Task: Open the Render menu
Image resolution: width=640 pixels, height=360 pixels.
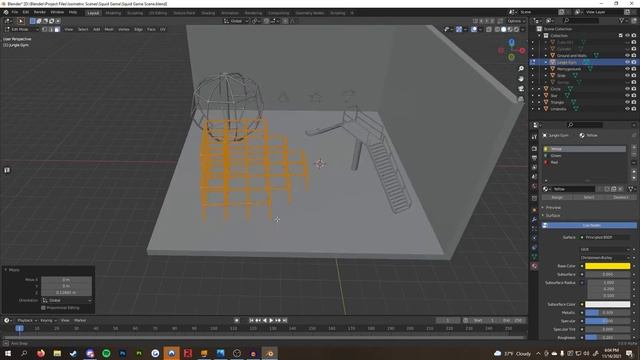Action: click(x=40, y=12)
